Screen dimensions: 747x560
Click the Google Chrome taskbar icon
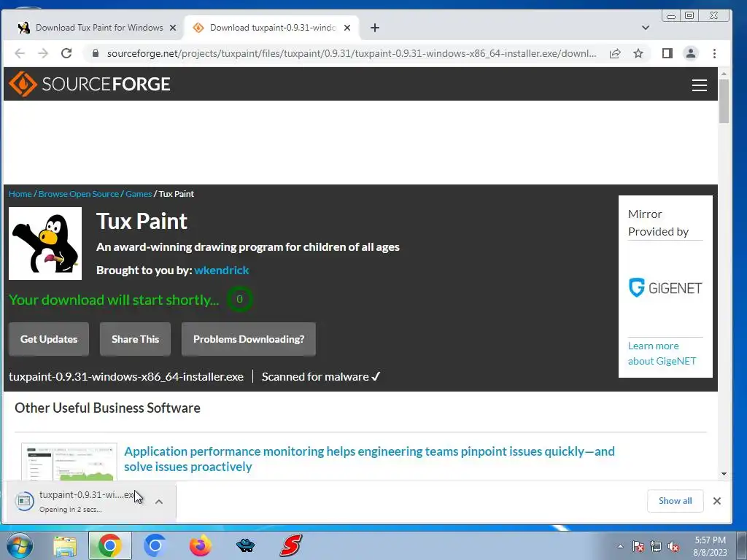click(109, 545)
